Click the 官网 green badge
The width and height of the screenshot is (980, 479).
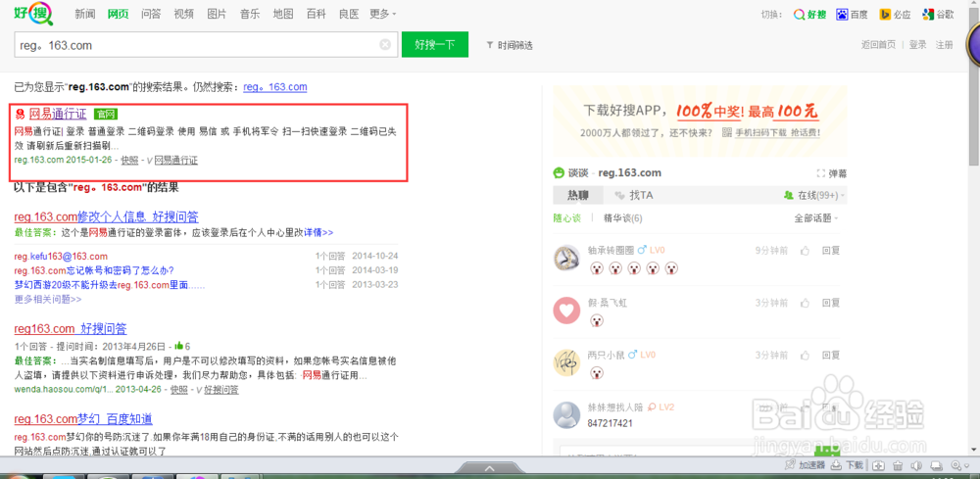(x=106, y=114)
